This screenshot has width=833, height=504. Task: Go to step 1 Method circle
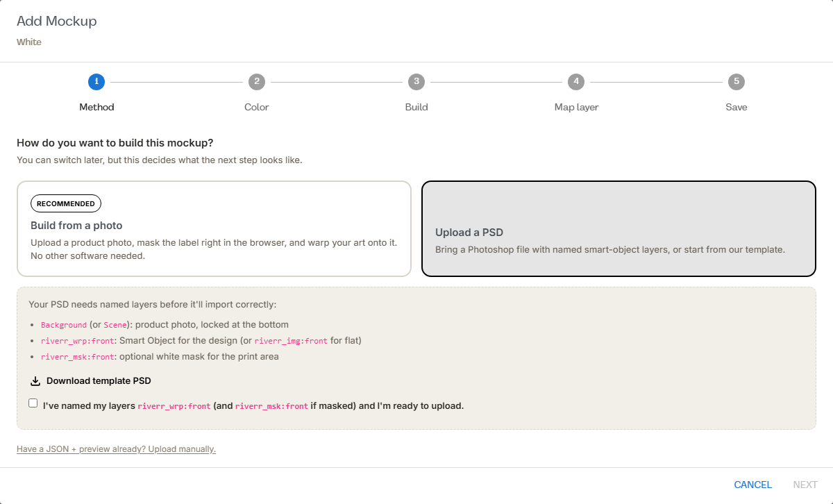click(96, 82)
